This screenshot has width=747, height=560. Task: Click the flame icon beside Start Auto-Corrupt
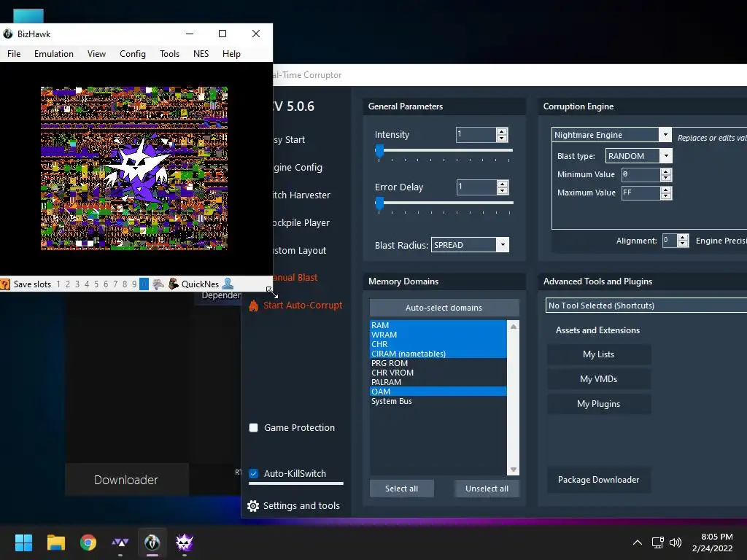coord(253,306)
